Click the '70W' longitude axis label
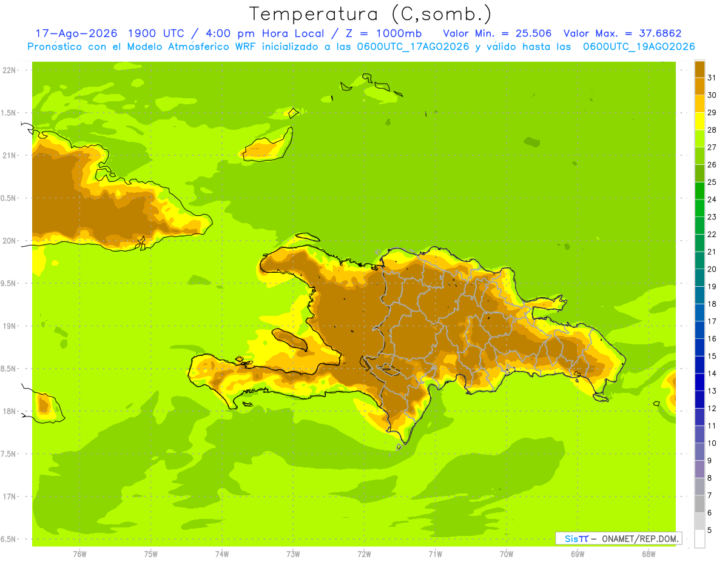This screenshot has width=728, height=562. coord(507,554)
